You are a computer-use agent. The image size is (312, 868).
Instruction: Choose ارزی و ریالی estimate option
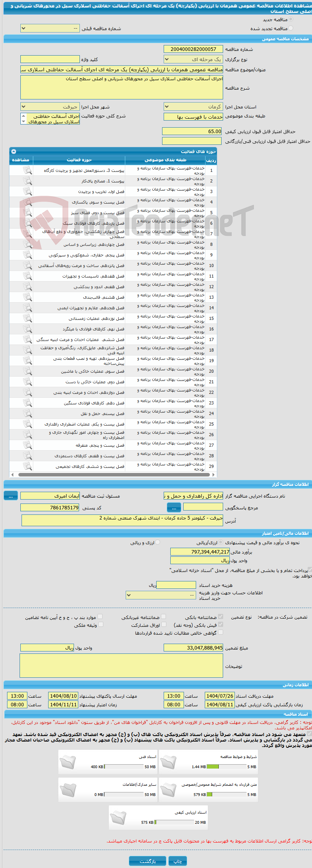click(x=157, y=542)
